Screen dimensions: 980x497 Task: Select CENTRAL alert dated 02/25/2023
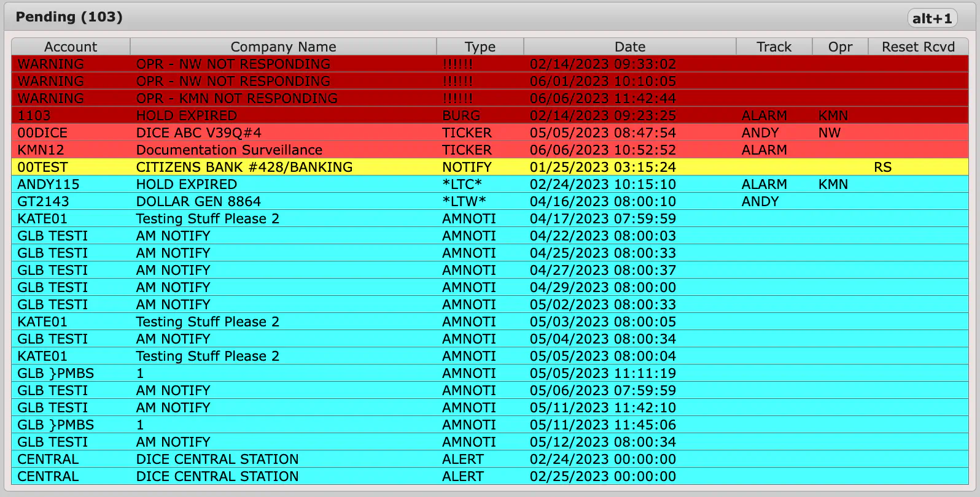[x=490, y=476]
